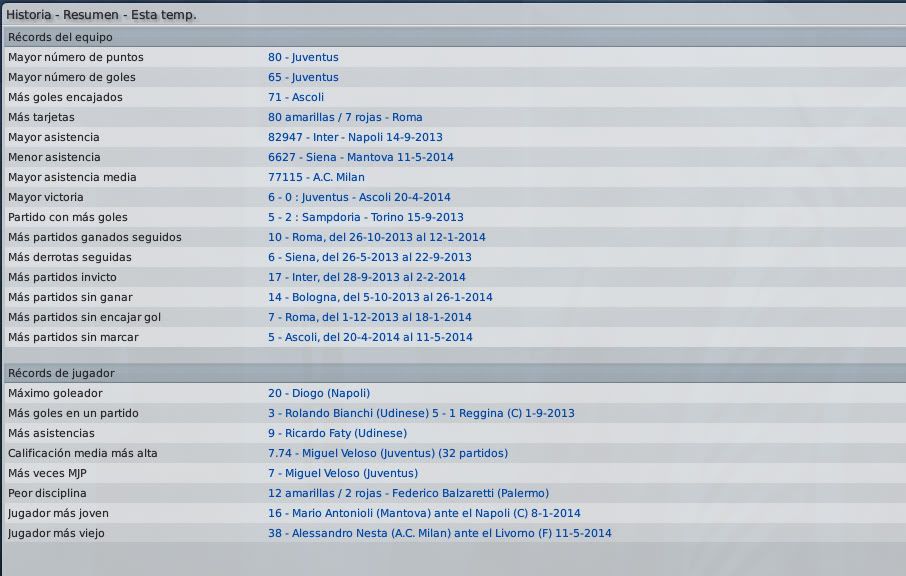Click the 'Más partidos sin marcar' label
The image size is (906, 576).
tap(73, 337)
